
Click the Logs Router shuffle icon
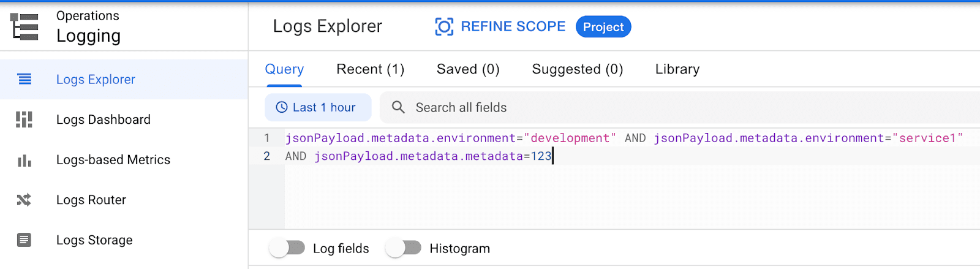(x=24, y=200)
